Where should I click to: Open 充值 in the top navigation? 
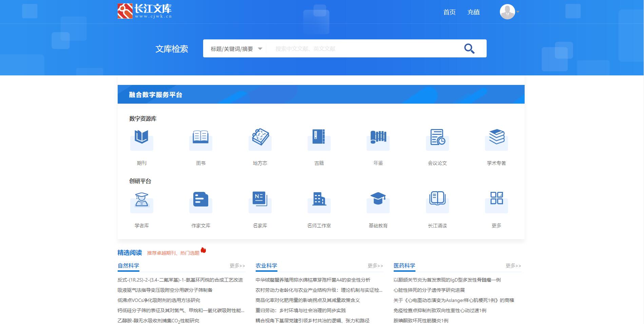473,12
